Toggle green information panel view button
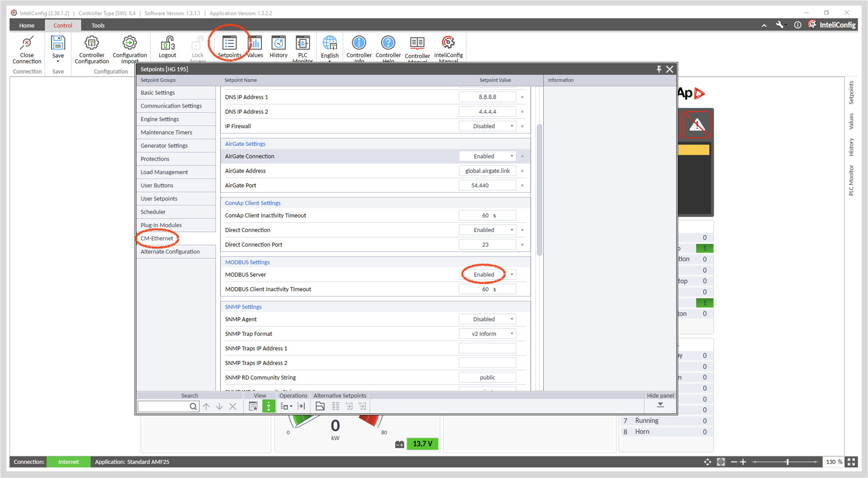Screen dimensions: 868x478 (269, 406)
